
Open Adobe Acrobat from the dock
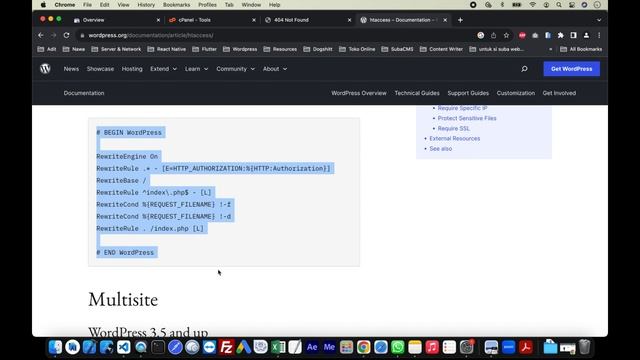pos(526,347)
